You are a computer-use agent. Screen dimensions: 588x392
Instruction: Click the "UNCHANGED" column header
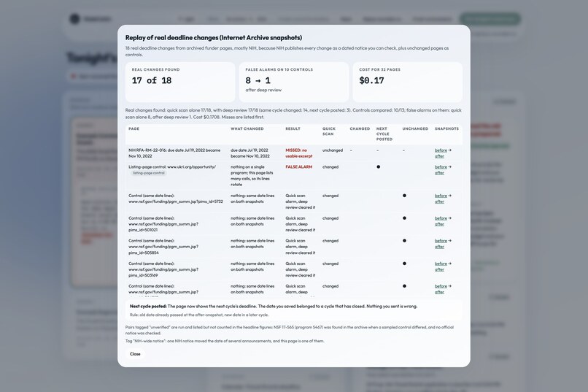pyautogui.click(x=415, y=128)
